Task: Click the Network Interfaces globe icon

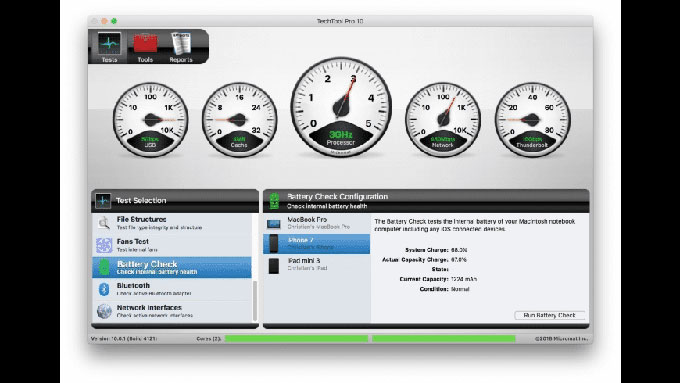Action: tap(104, 311)
